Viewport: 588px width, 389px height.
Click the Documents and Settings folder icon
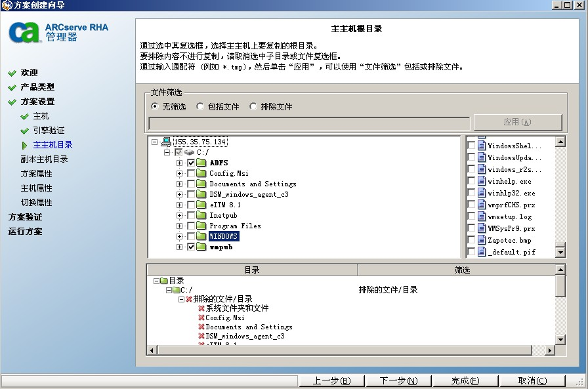click(201, 184)
